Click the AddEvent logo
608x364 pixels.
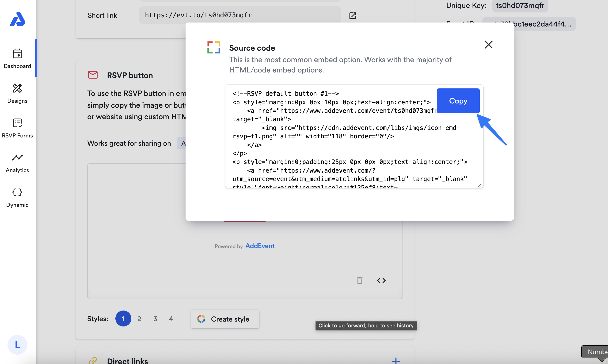17,19
